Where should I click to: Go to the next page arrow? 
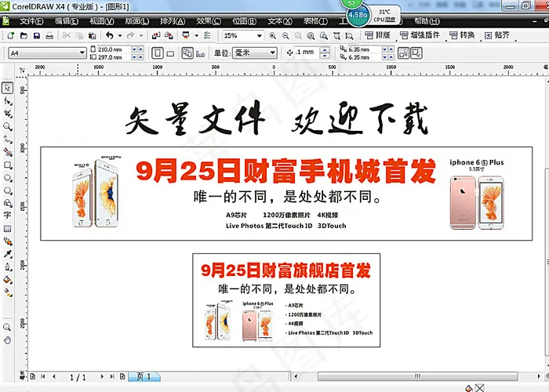(x=102, y=376)
